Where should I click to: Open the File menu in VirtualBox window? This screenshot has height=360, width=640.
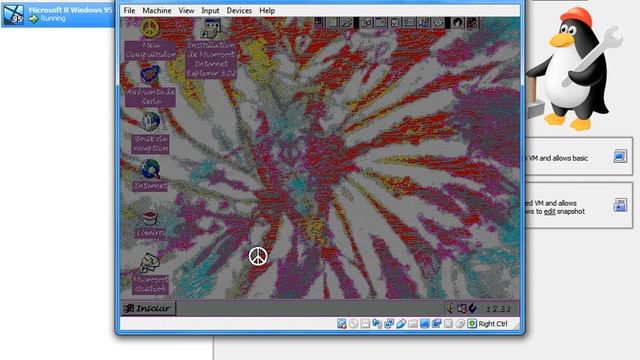pyautogui.click(x=129, y=11)
